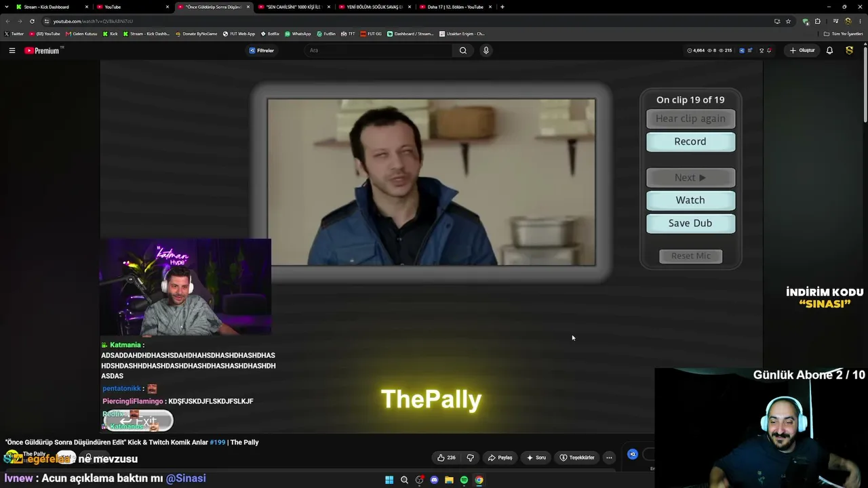
Task: Open the Twitter bookmark
Action: [x=14, y=33]
